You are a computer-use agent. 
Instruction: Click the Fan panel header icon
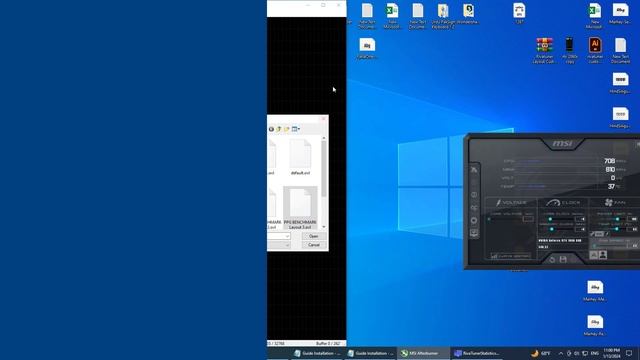click(609, 202)
